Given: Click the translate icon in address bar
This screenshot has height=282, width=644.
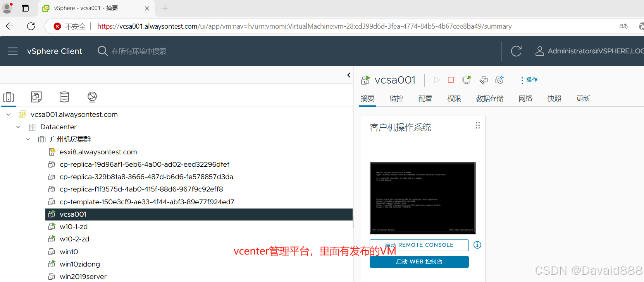Looking at the screenshot, I should [623, 26].
